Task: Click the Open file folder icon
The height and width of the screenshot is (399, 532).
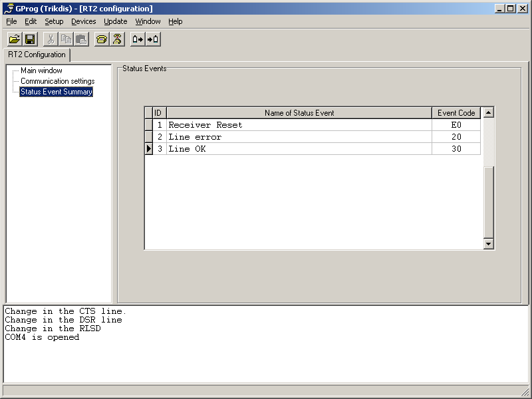Action: [x=14, y=39]
